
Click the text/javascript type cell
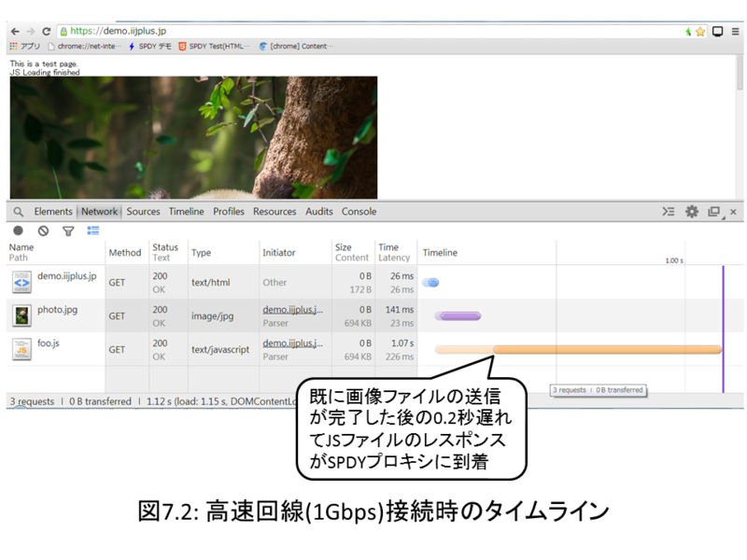(x=220, y=349)
